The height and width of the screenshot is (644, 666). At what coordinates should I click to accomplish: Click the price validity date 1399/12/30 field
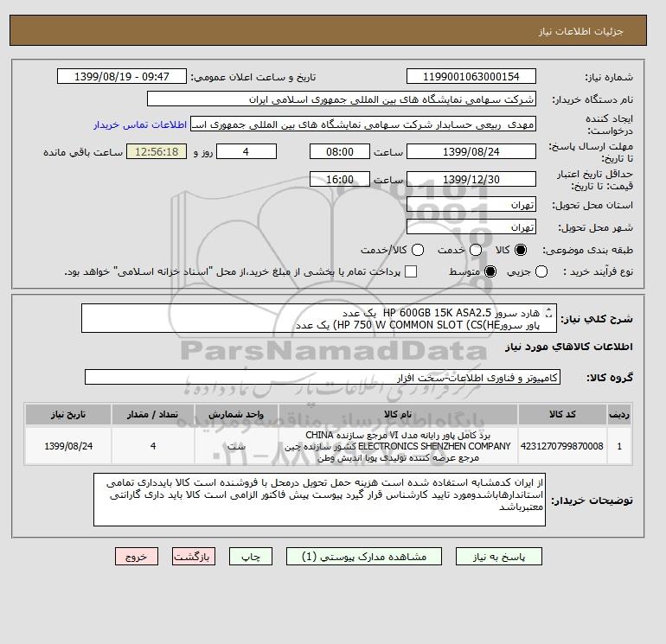[x=471, y=179]
